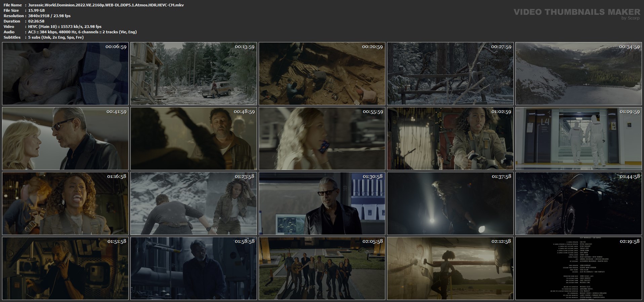Open the group shot thumbnail at 02:05:58

322,268
